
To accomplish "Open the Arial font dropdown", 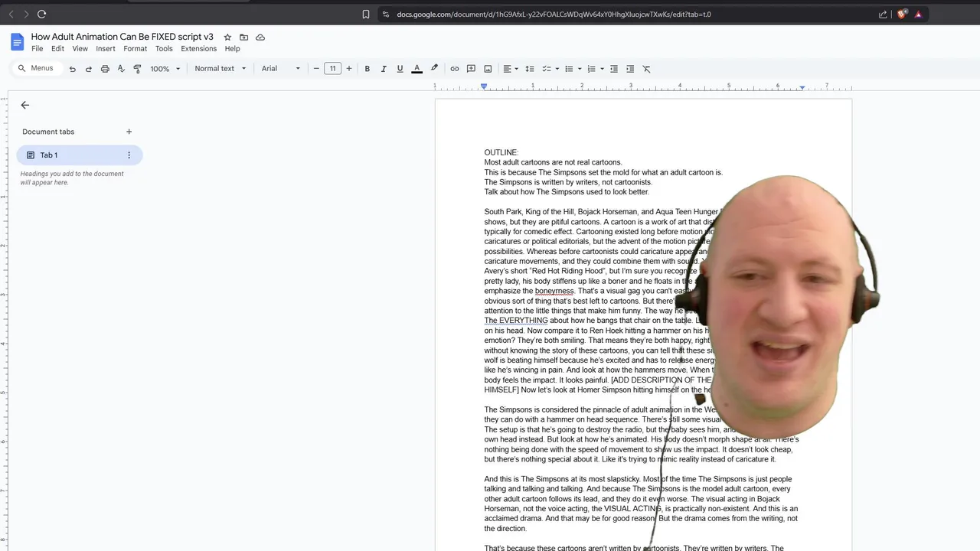I will 281,69.
